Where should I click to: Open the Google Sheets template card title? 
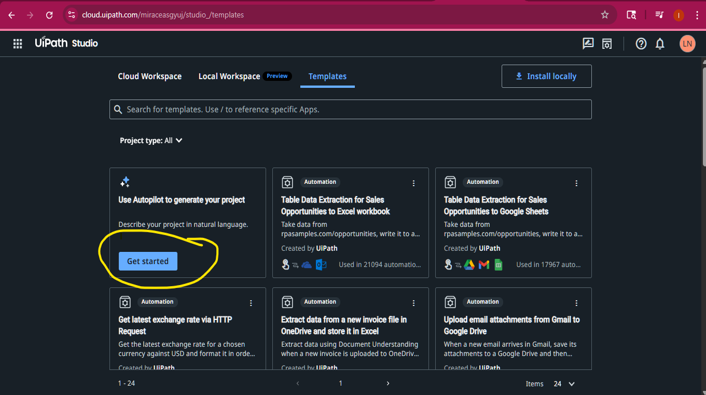[x=496, y=205]
